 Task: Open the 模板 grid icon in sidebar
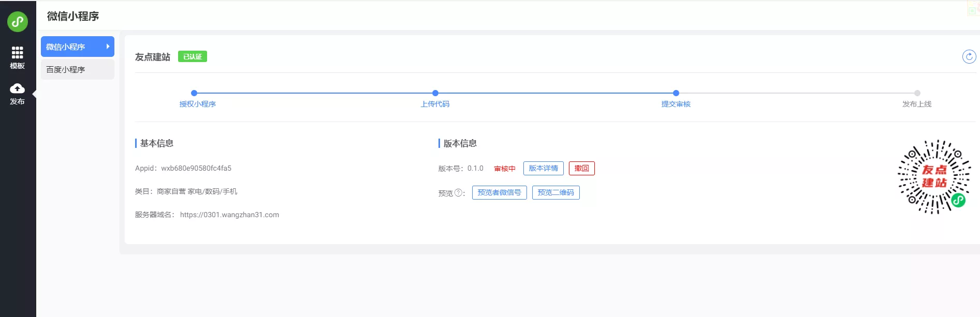pyautogui.click(x=17, y=52)
